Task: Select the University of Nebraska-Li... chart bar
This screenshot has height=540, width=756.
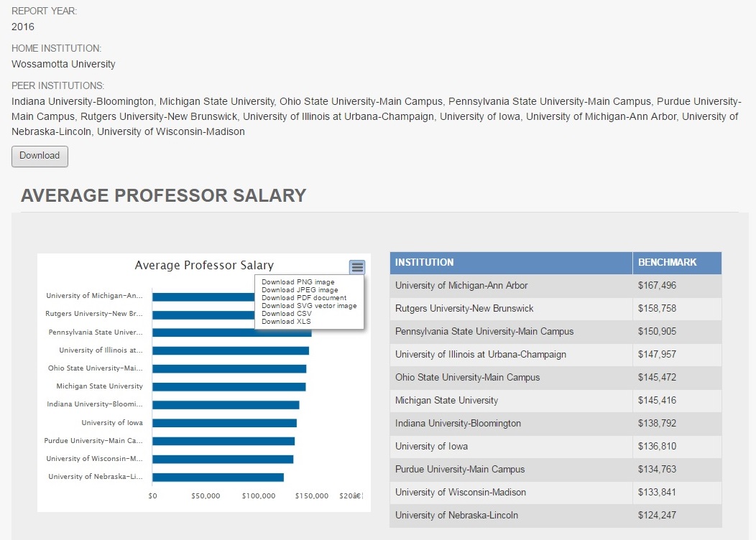Action: 218,477
